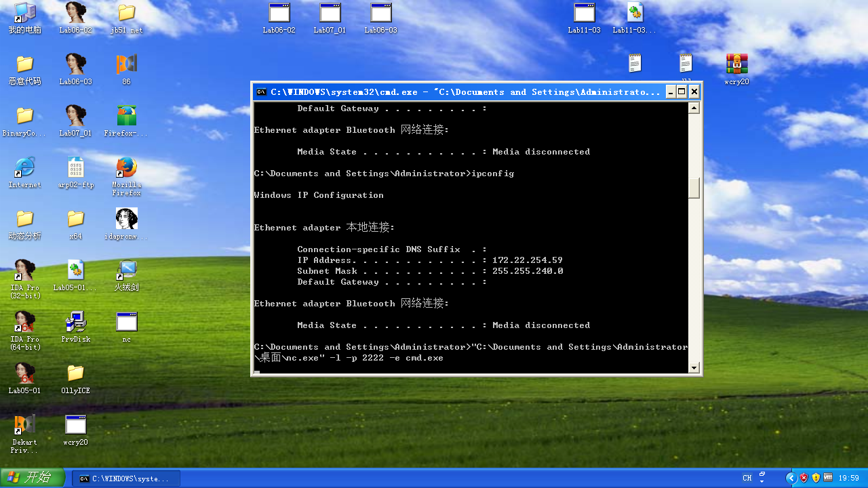Viewport: 868px width, 488px height.
Task: Launch the 火绒剑 shortcut
Action: click(x=126, y=276)
